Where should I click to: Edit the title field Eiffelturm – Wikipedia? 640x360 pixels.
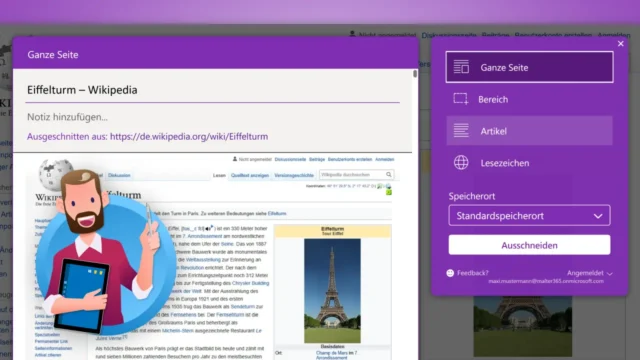point(212,90)
